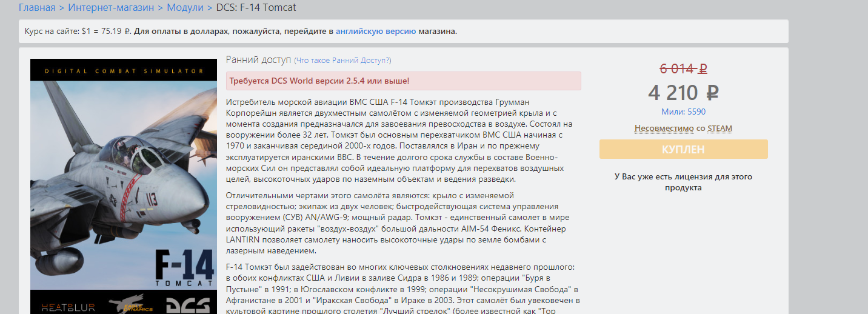Open the F-14 Tomcat cover image

124,186
